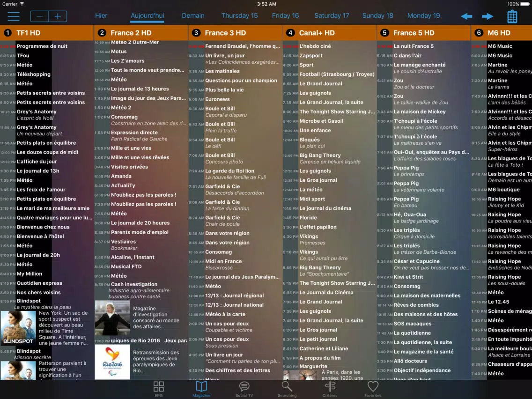
Task: Open the TF1 HD channel header
Action: (x=47, y=33)
